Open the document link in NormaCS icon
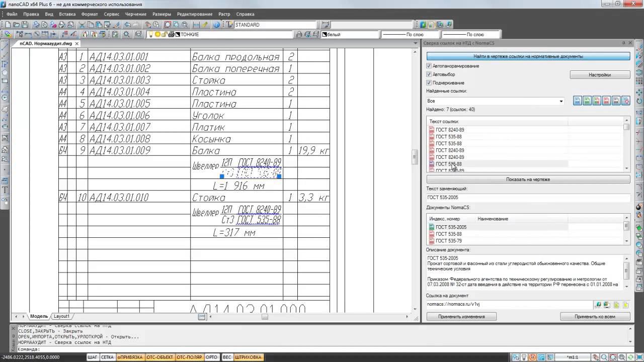644x362 pixels. coord(598,305)
